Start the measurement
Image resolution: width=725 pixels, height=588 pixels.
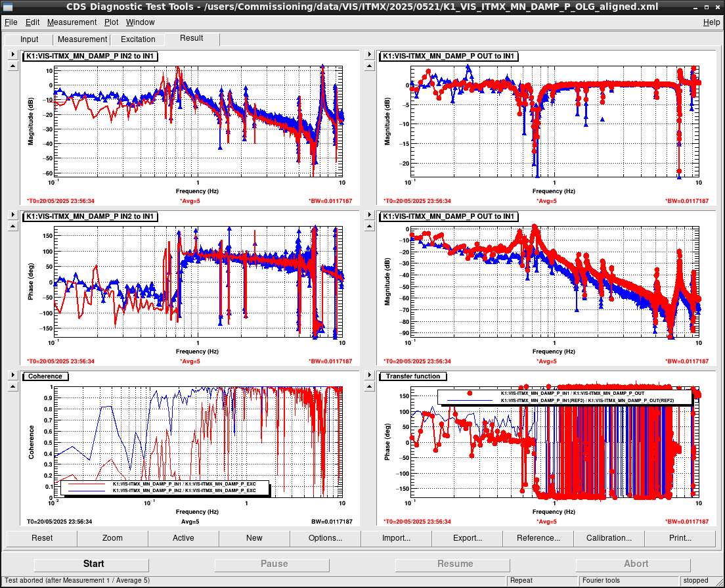click(x=91, y=564)
